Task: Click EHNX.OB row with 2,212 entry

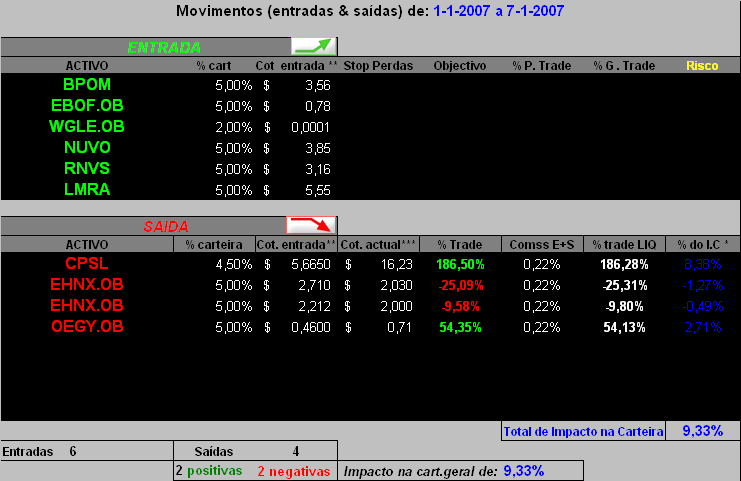Action: pyautogui.click(x=370, y=306)
